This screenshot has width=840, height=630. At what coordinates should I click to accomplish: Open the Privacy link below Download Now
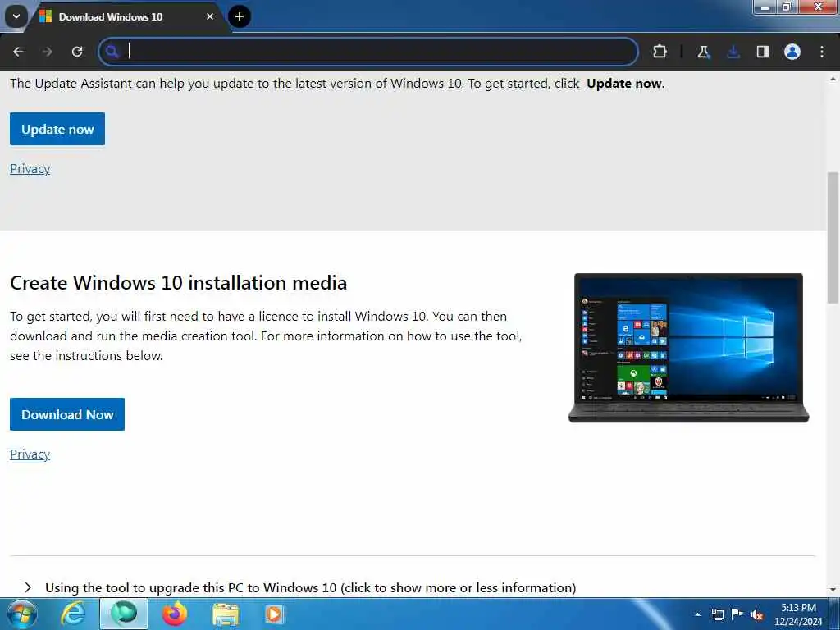pyautogui.click(x=30, y=454)
